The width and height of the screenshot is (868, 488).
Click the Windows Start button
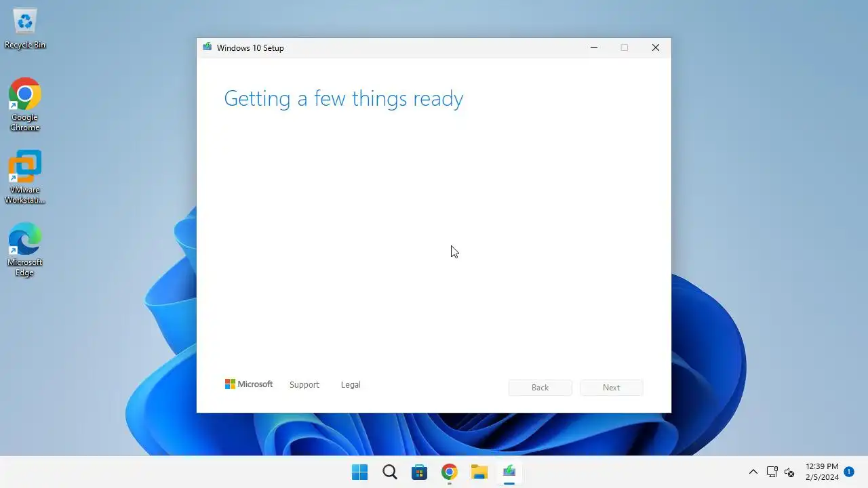click(359, 472)
